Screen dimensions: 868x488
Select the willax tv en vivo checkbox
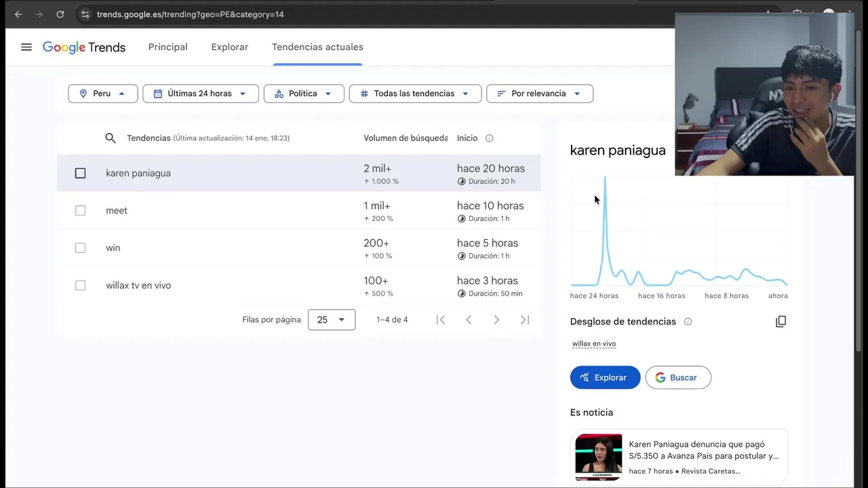80,285
